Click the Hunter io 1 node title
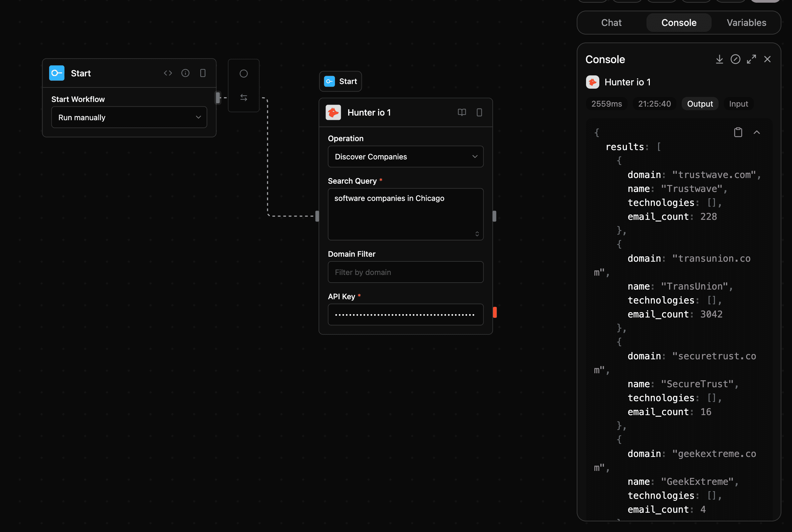792x532 pixels. (x=369, y=112)
